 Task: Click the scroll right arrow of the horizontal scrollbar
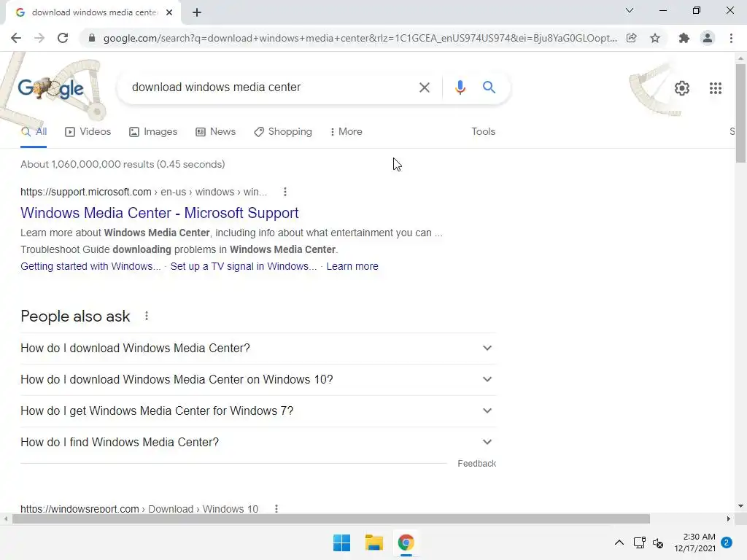pyautogui.click(x=729, y=519)
